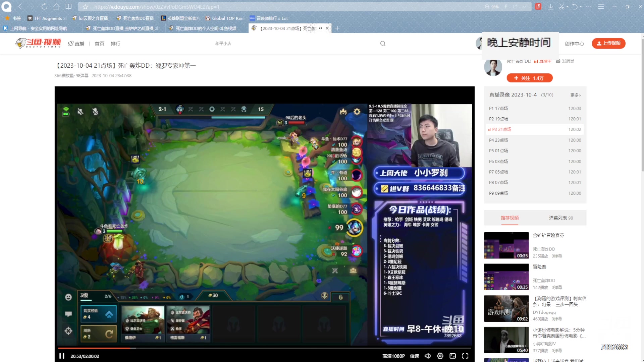This screenshot has width=644, height=362.
Task: Pause the video with the pause button
Action: click(x=62, y=356)
